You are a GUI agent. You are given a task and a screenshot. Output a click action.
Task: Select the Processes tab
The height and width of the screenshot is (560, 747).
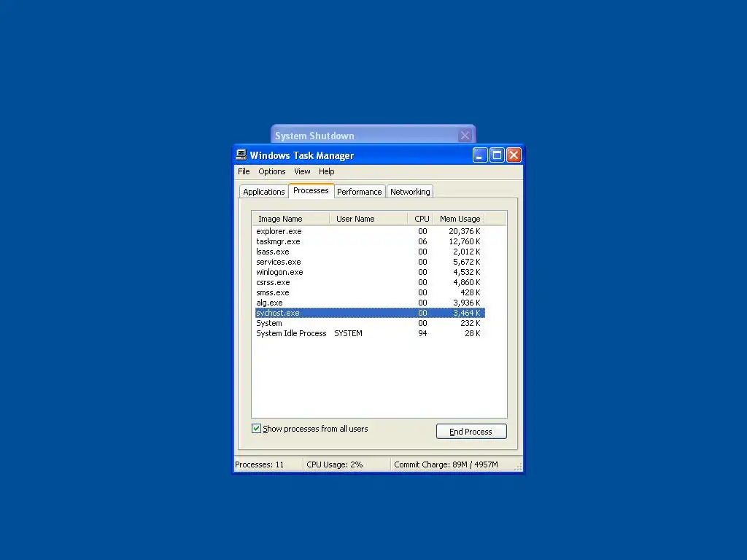(311, 190)
